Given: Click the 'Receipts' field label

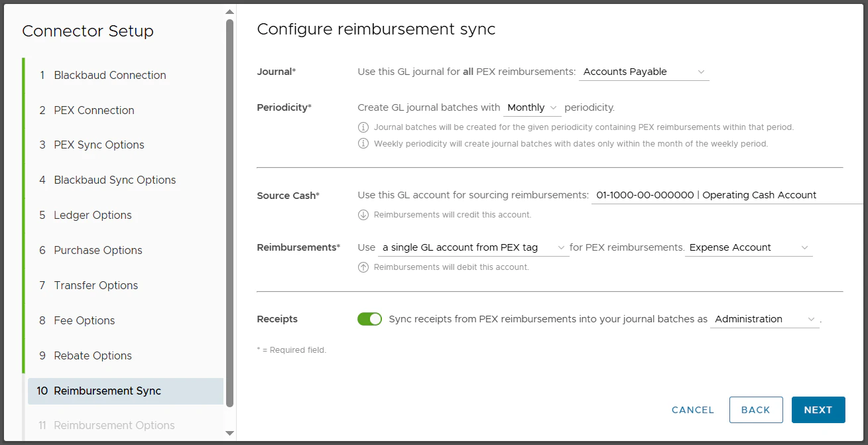Looking at the screenshot, I should [277, 319].
